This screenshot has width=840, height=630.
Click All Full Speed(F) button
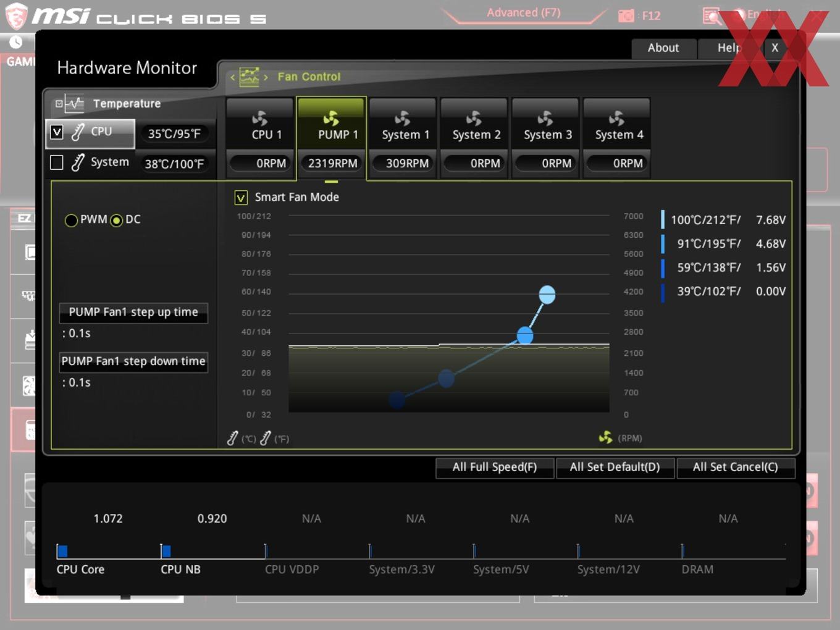(494, 468)
